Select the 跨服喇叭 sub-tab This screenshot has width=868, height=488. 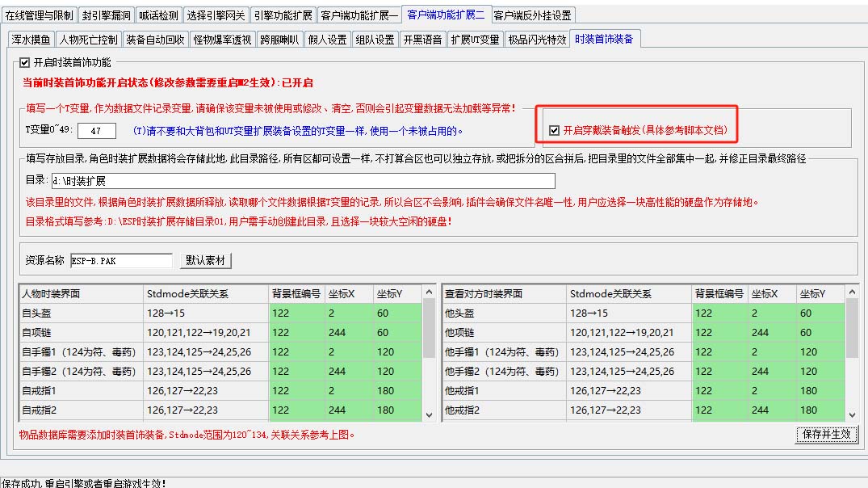click(x=279, y=40)
